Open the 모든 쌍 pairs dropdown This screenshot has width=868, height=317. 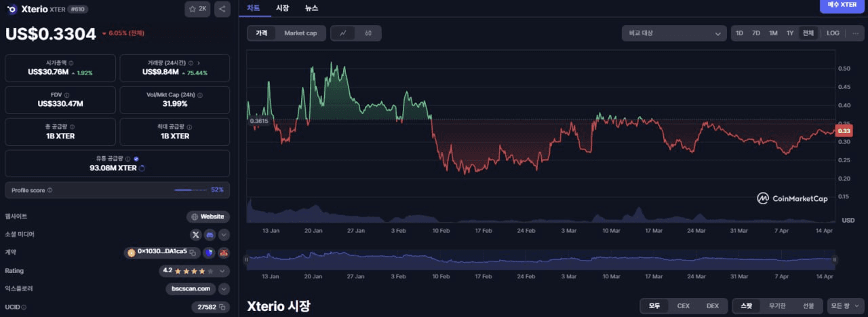[x=844, y=306]
